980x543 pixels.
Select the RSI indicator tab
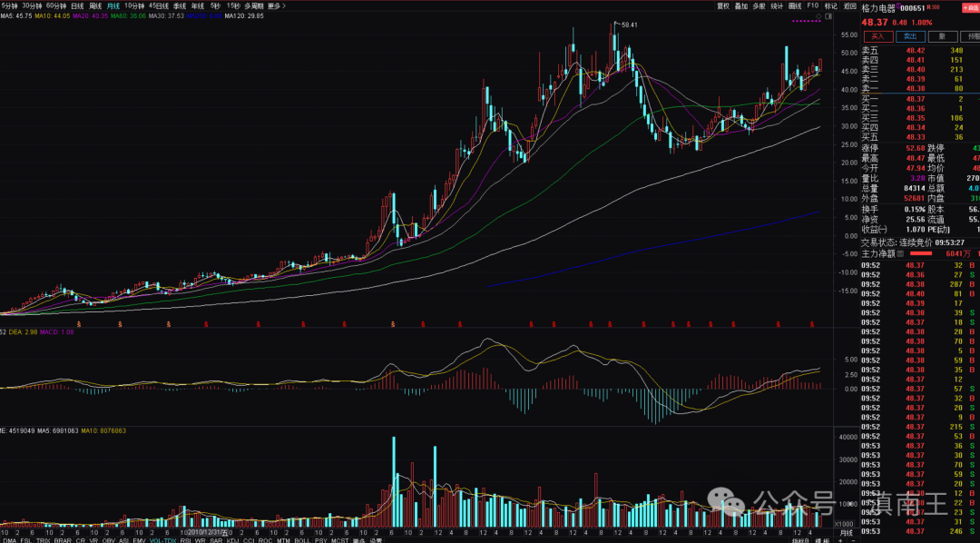(x=186, y=539)
